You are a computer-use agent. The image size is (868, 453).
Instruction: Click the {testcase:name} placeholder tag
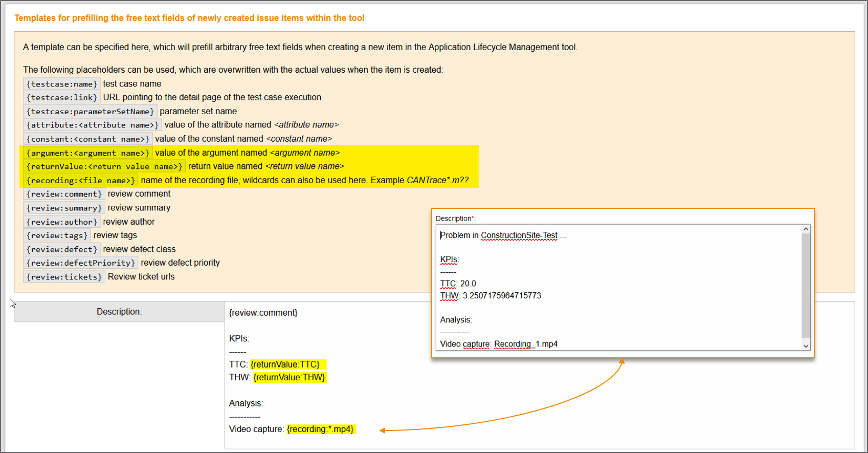point(61,84)
